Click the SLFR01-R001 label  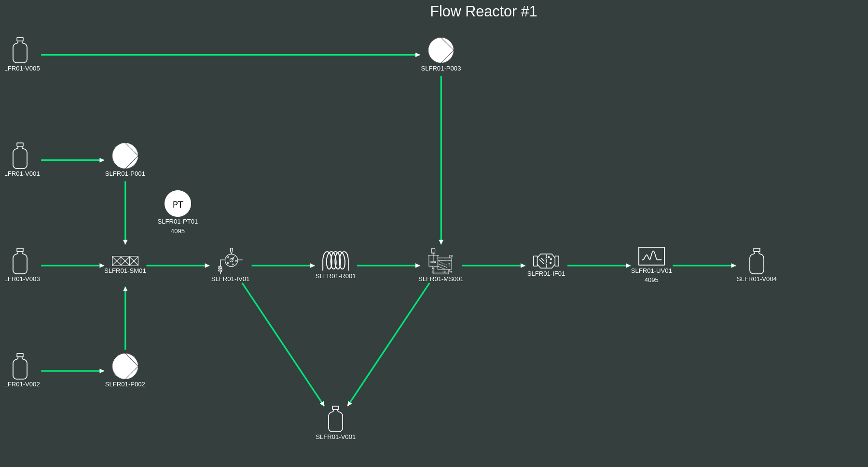tap(335, 276)
